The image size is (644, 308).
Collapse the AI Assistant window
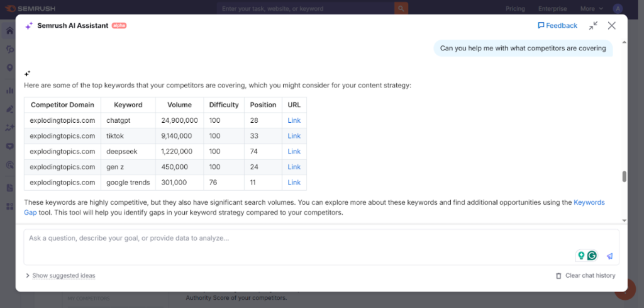[x=593, y=25]
